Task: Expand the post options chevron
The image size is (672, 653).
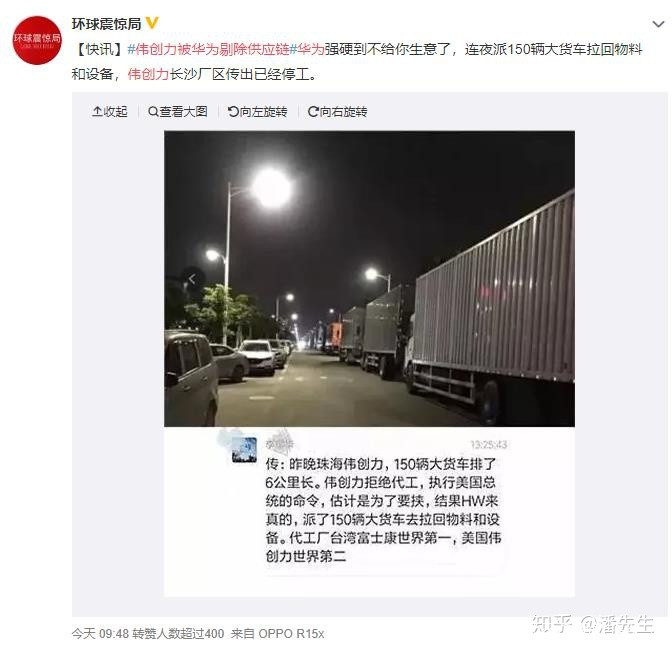Action: 658,24
